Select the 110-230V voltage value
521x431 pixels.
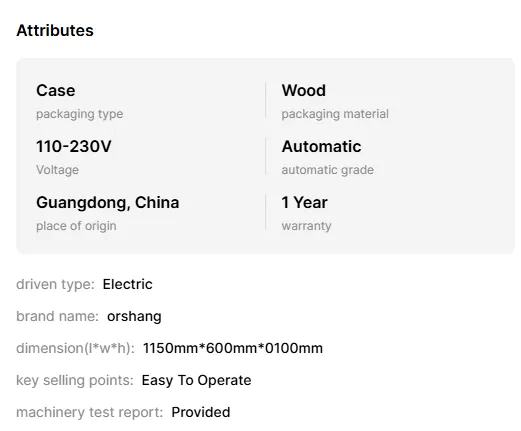tap(74, 146)
